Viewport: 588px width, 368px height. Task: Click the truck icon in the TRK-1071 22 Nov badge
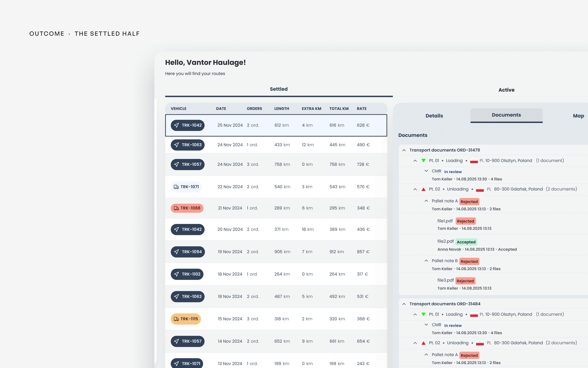point(176,187)
